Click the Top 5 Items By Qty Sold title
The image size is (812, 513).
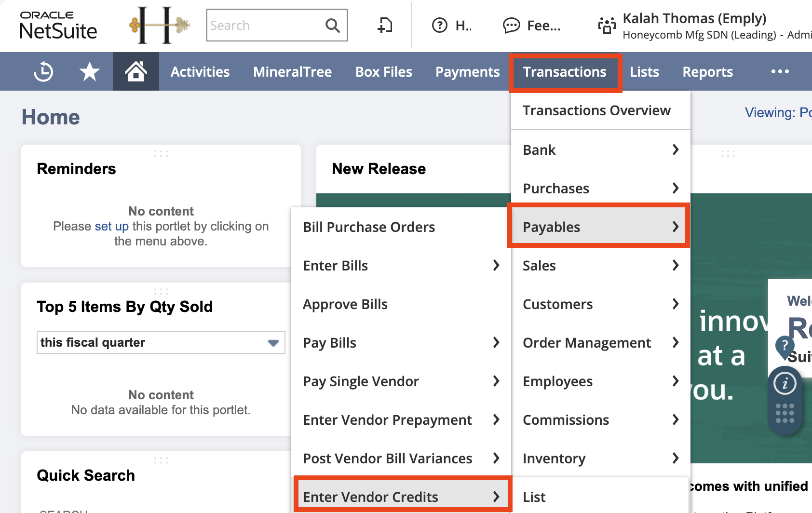(x=125, y=307)
